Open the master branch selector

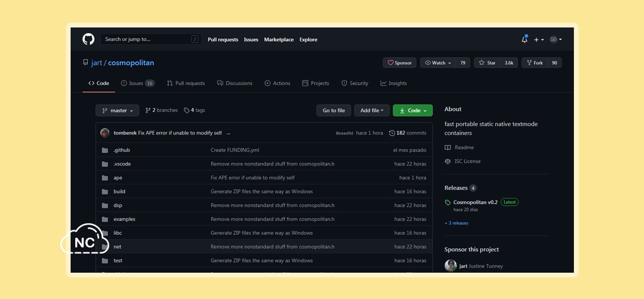point(117,110)
